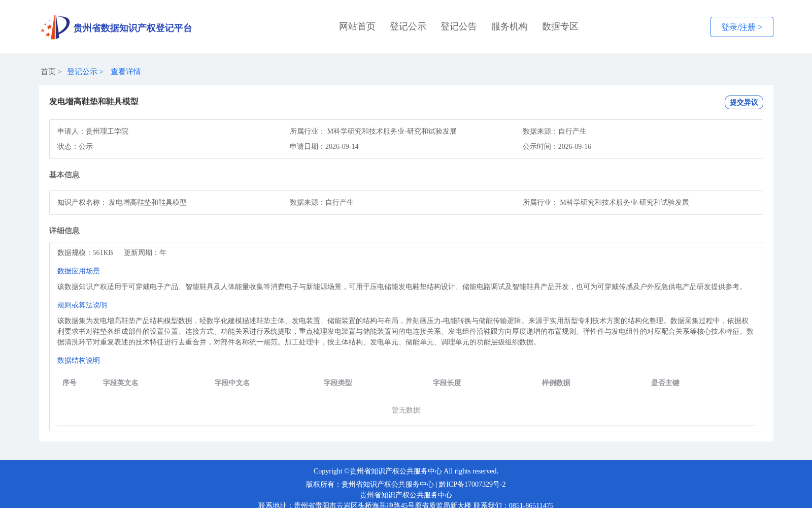Open the 贵州省数据知识产权登记平台 title link
812x508 pixels.
(x=132, y=28)
